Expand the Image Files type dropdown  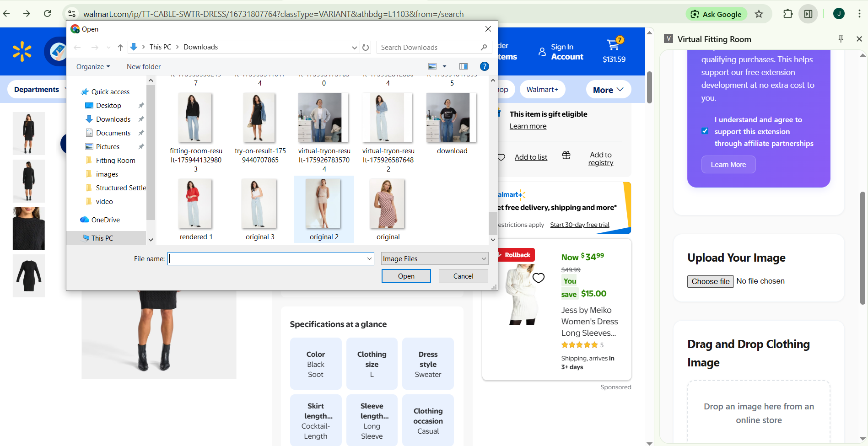(484, 259)
